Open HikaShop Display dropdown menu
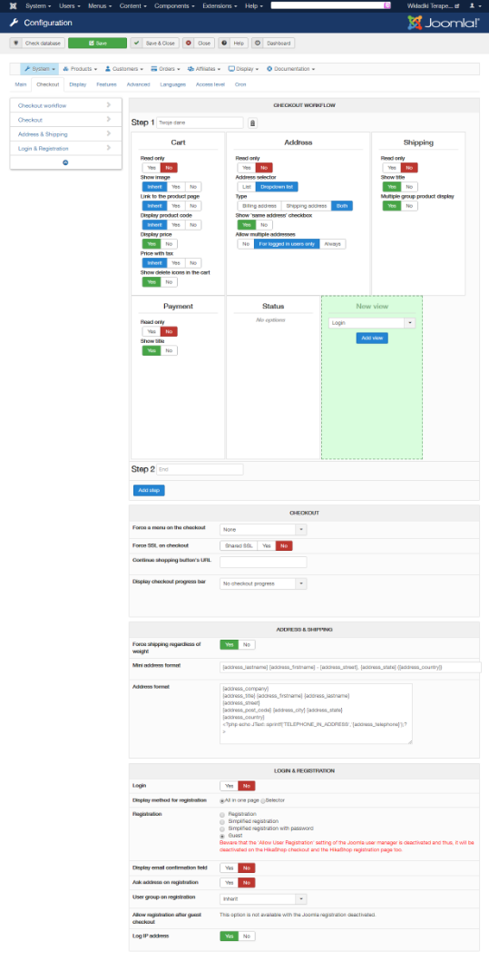The width and height of the screenshot is (489, 980). coord(244,69)
